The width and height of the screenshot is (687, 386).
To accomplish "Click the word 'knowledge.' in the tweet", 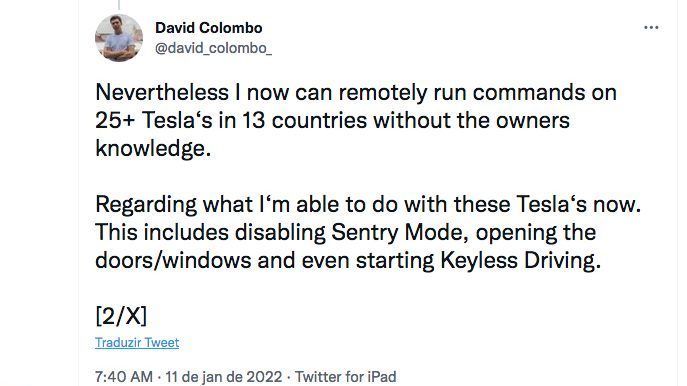I will point(153,149).
